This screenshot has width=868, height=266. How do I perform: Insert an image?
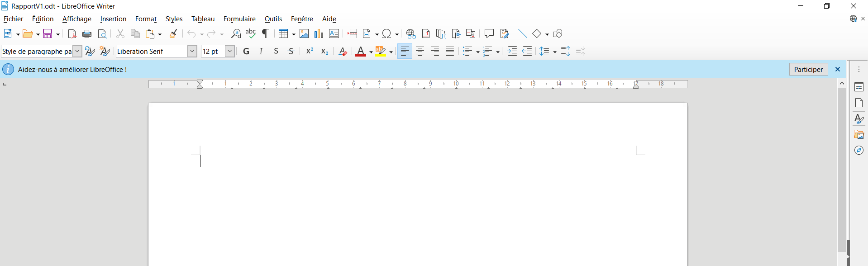[x=304, y=33]
